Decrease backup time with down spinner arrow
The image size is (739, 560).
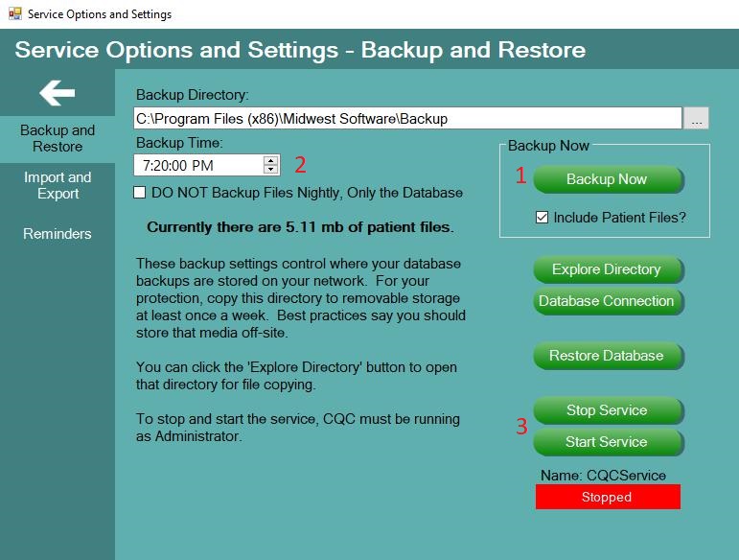click(270, 170)
